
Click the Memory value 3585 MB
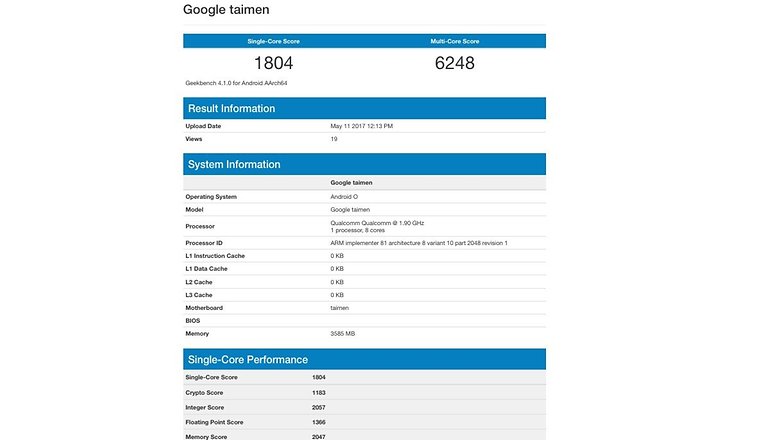343,334
